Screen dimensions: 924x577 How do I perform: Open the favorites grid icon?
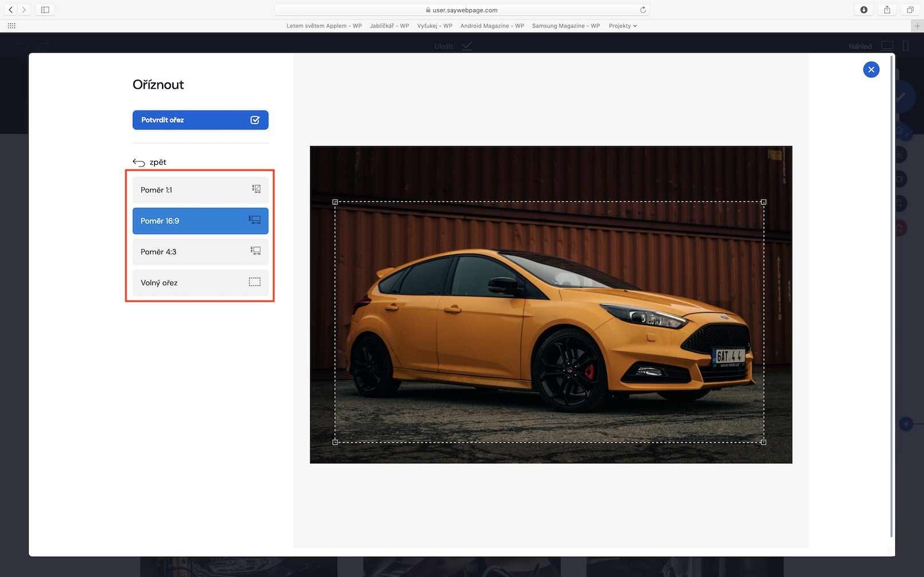pyautogui.click(x=11, y=26)
